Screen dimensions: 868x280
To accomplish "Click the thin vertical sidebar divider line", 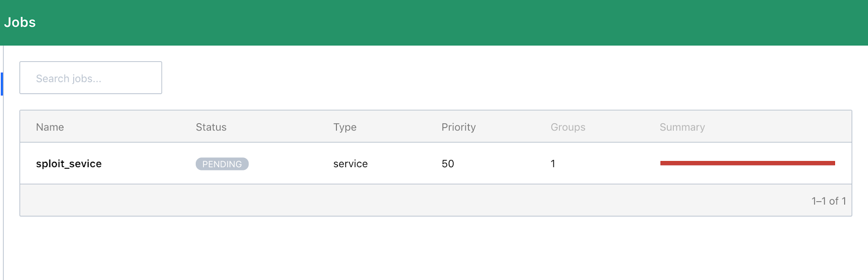I will (x=3, y=190).
